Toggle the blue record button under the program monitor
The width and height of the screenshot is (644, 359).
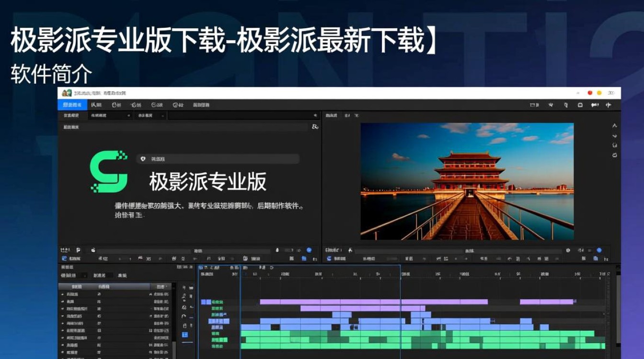click(x=599, y=250)
